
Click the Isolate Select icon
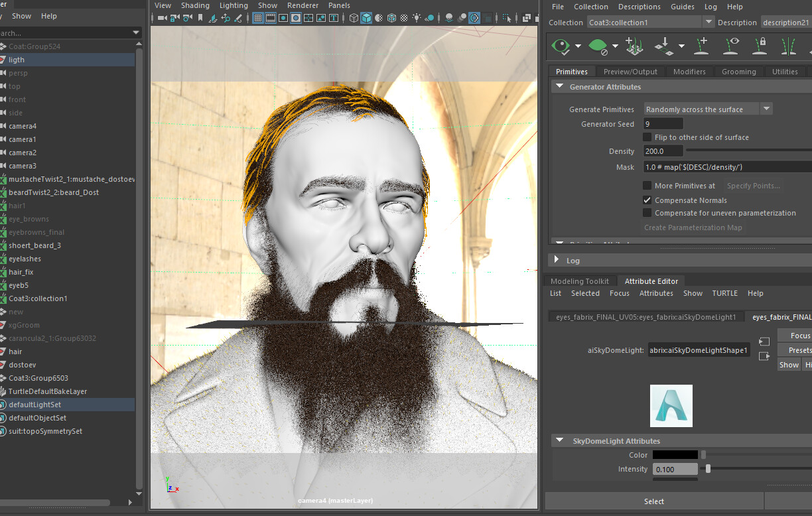click(507, 18)
